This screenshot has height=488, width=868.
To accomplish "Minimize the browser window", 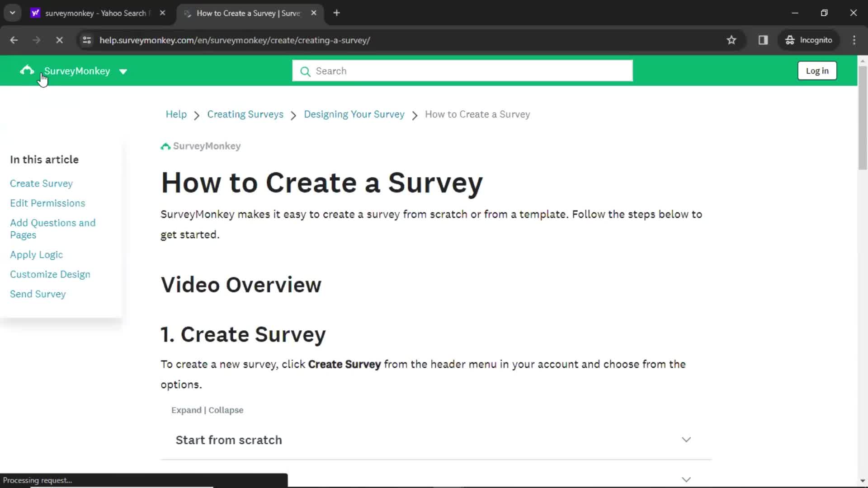I will point(795,13).
